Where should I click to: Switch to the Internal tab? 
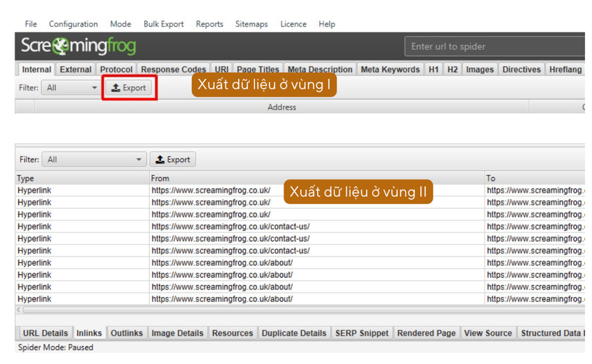pyautogui.click(x=37, y=70)
